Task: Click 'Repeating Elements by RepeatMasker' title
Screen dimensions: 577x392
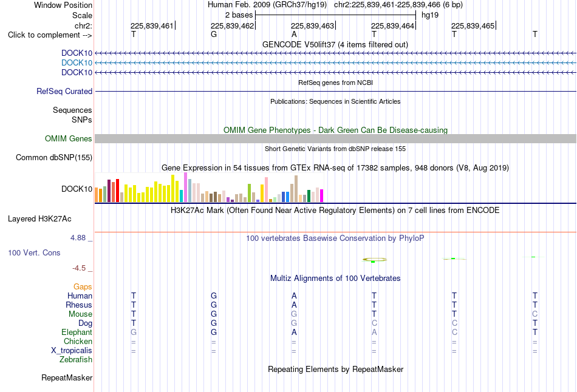Action: coord(335,369)
